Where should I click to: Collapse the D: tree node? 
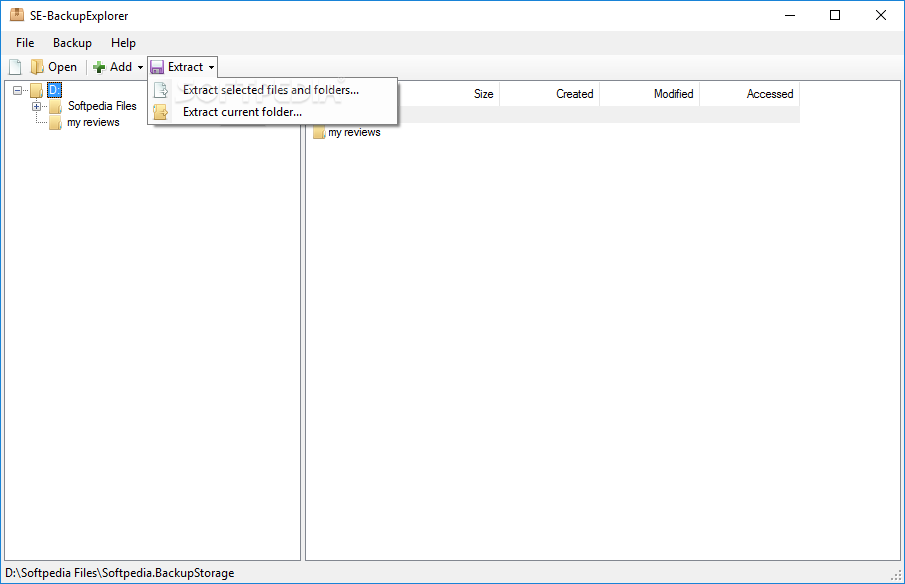click(x=17, y=90)
